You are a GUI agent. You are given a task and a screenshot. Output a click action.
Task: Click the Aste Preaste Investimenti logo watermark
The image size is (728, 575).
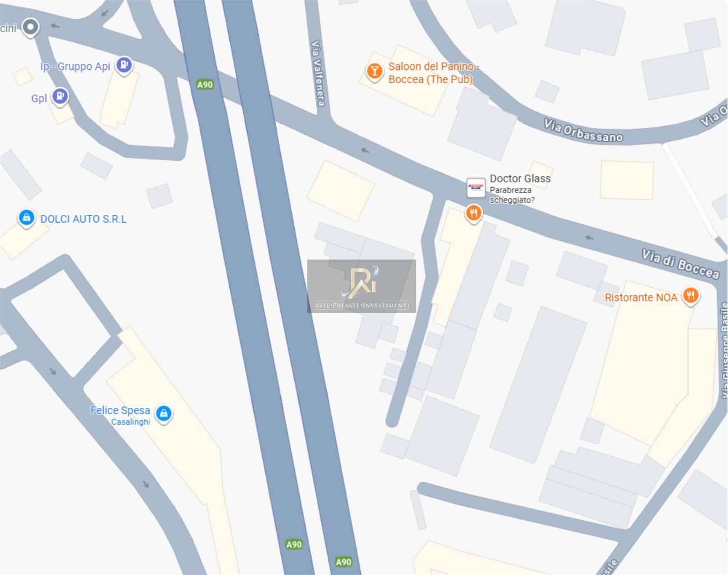click(362, 286)
